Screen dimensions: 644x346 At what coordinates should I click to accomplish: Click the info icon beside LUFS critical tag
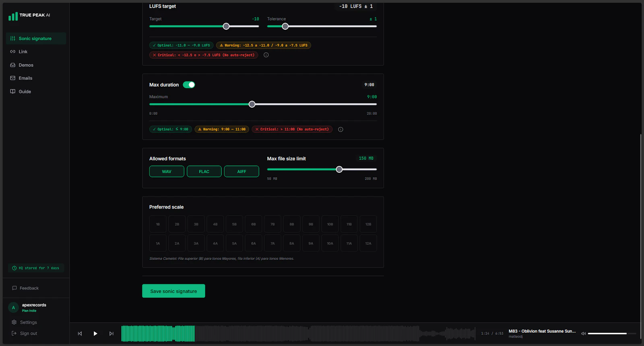(266, 55)
